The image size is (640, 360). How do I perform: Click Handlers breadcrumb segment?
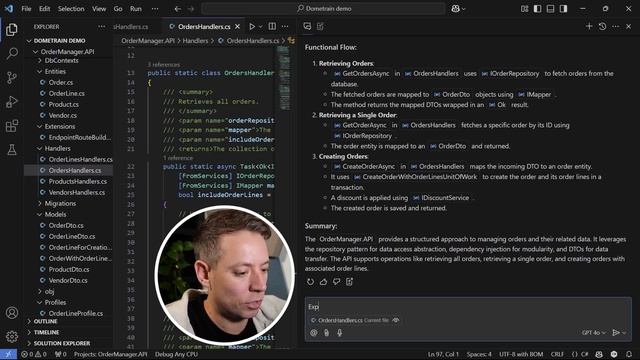tap(195, 41)
